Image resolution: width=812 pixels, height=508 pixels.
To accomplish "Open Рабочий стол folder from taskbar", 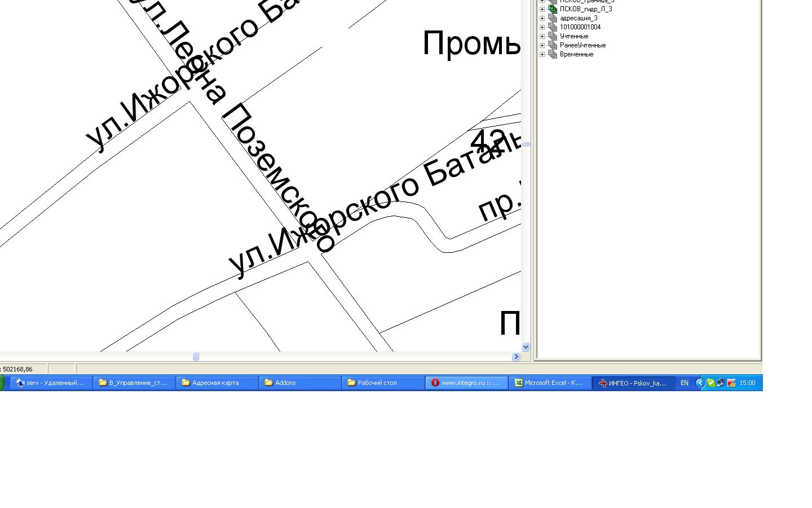I will pyautogui.click(x=383, y=383).
